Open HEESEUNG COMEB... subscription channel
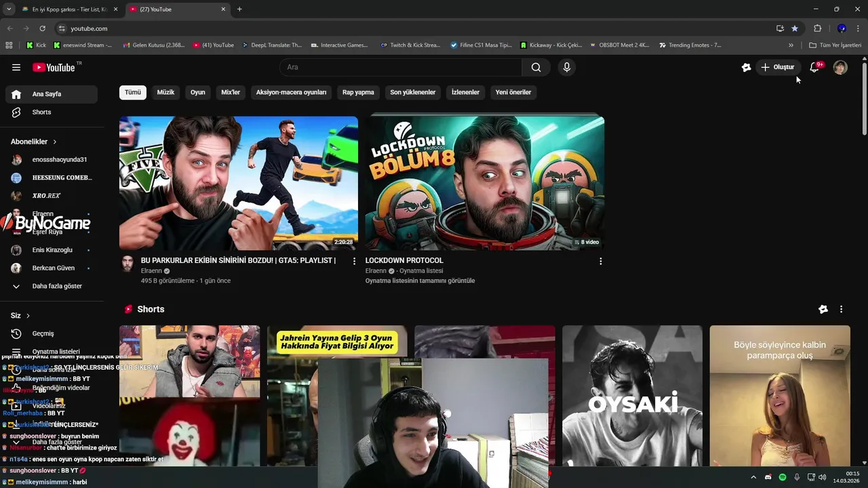 coord(52,178)
